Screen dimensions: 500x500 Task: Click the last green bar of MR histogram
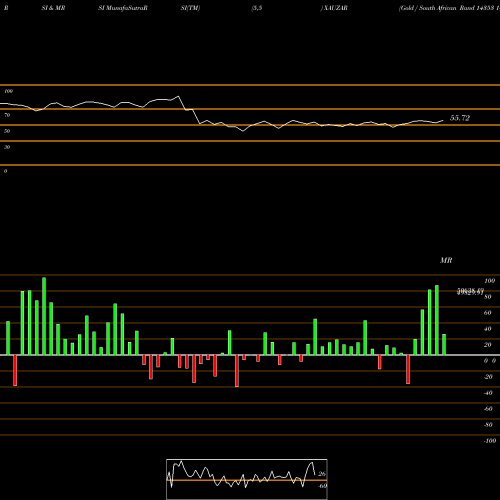coord(444,344)
